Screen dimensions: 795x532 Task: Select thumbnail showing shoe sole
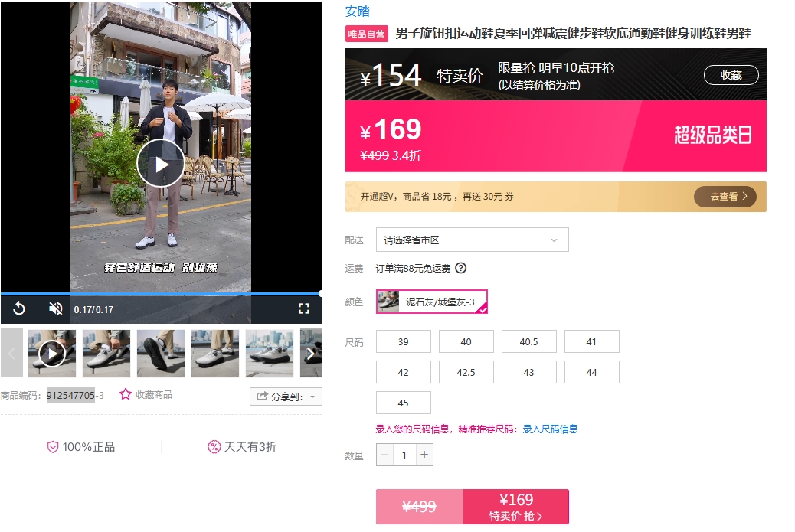click(161, 353)
